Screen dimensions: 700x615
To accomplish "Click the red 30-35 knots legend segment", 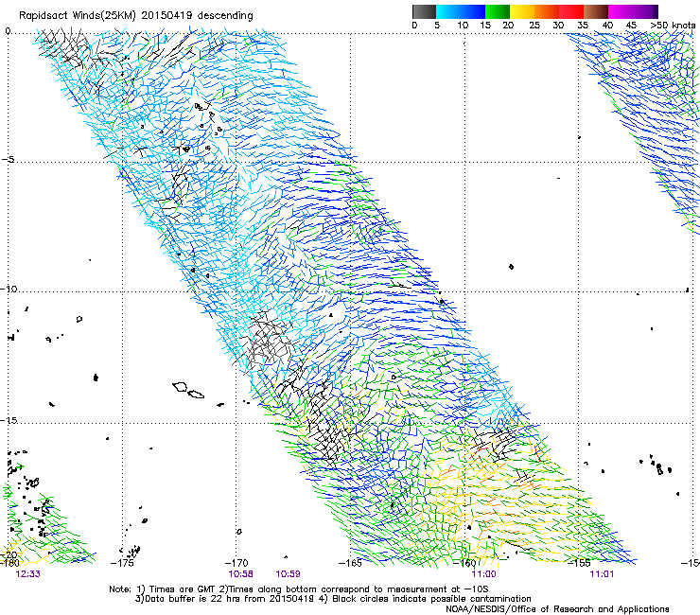I will (x=571, y=11).
